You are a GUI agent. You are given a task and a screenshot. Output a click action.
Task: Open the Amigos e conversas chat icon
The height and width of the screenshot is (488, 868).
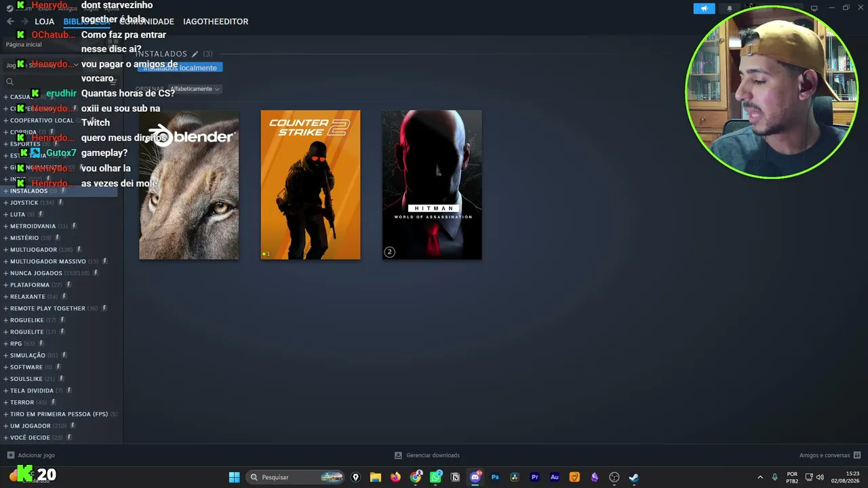(x=857, y=455)
